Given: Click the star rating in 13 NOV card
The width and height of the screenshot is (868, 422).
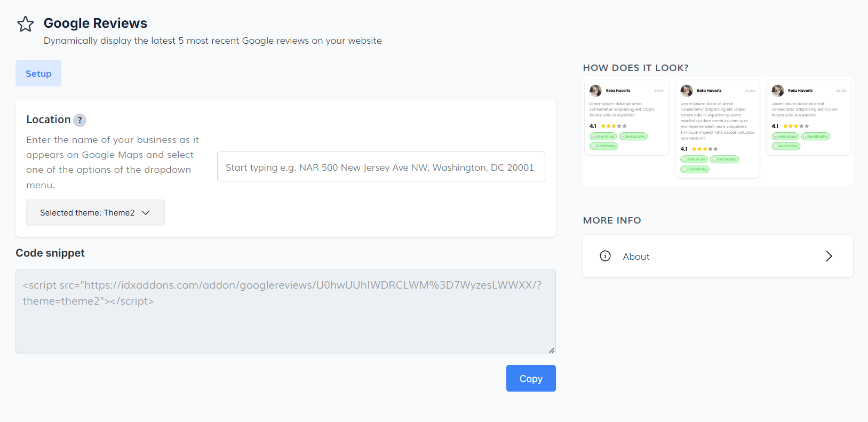Looking at the screenshot, I should pos(614,126).
